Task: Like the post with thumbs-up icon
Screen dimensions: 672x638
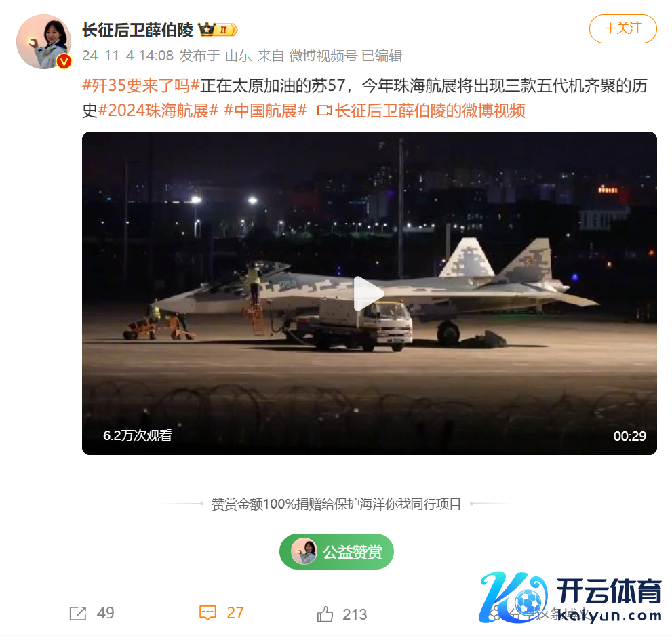Action: (325, 614)
